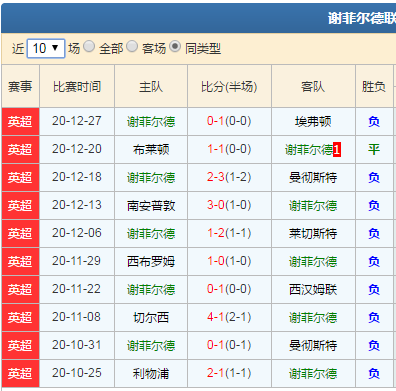Click the date 20-12-13
Screen dimensions: 396x391
[x=77, y=205]
